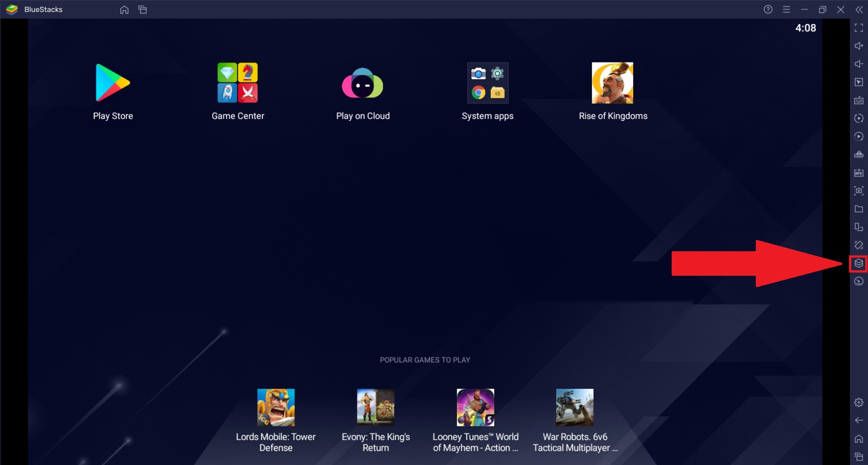Go to home screen from title bar

click(x=124, y=10)
